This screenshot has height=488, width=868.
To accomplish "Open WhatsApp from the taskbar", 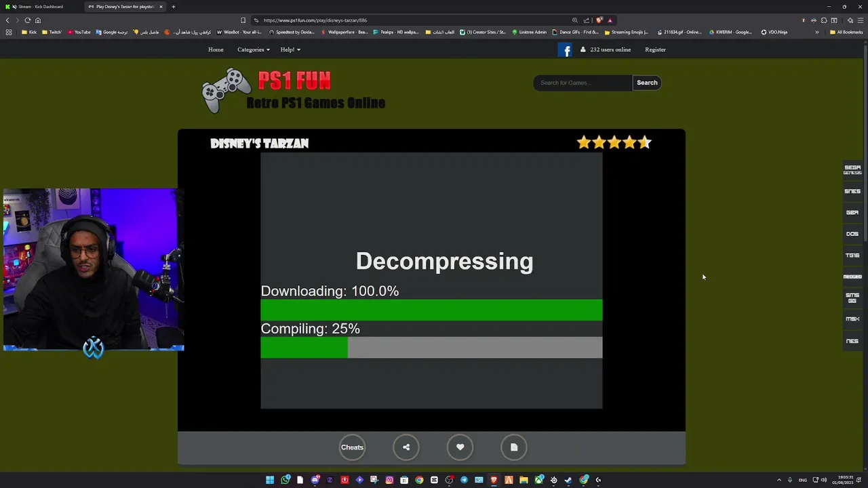I will coord(285,480).
